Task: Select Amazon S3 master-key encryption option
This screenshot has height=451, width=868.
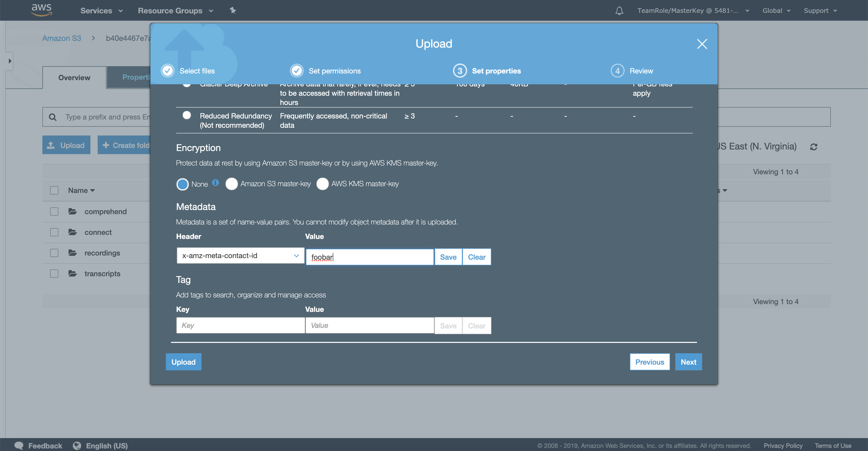Action: (231, 184)
